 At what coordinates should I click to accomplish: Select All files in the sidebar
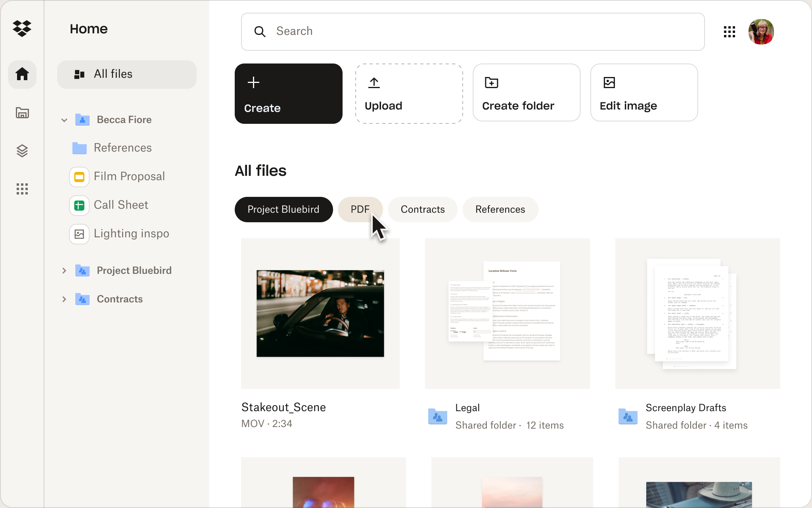[113, 74]
